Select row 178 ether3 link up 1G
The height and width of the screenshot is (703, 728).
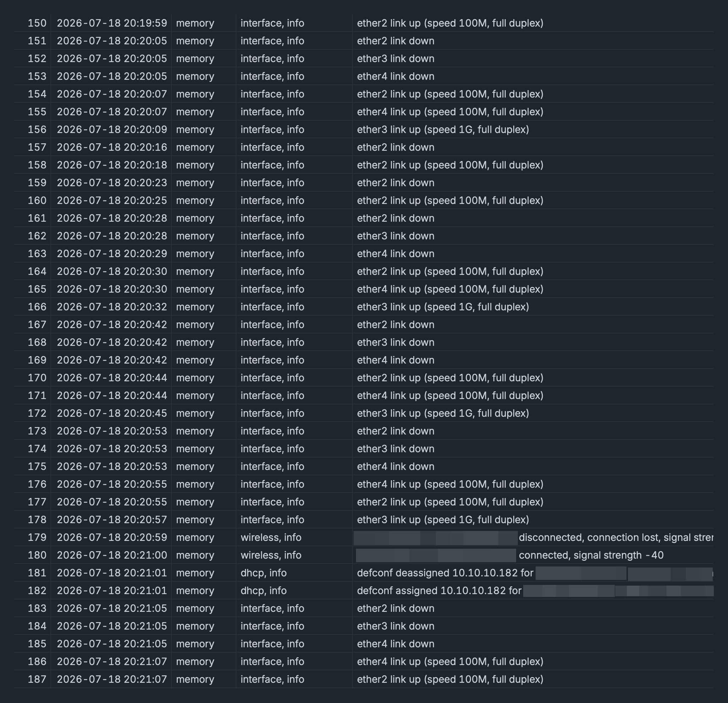(x=363, y=520)
